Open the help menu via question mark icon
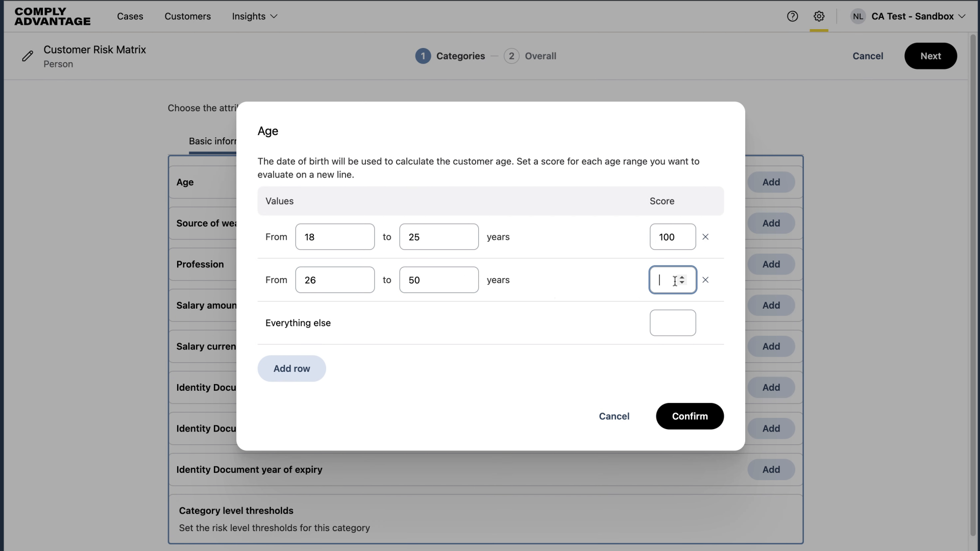Image resolution: width=980 pixels, height=551 pixels. click(793, 16)
